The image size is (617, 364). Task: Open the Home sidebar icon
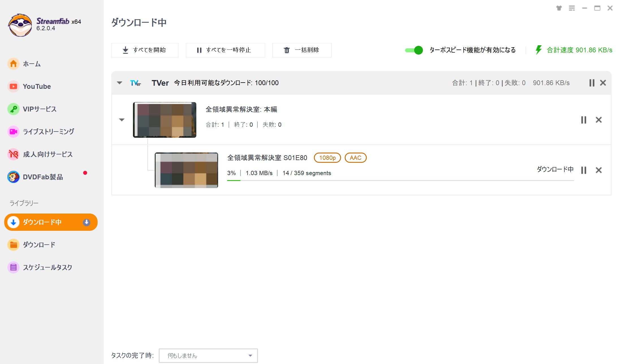[13, 64]
